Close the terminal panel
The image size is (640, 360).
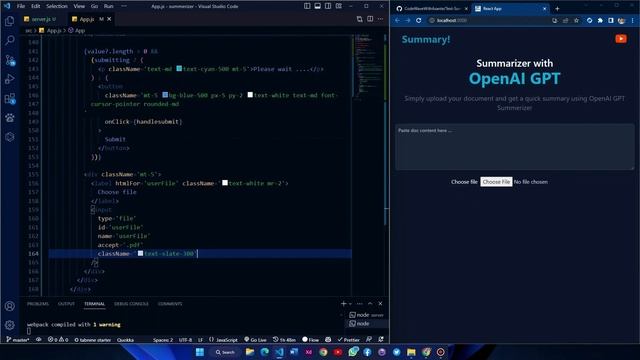[380, 304]
